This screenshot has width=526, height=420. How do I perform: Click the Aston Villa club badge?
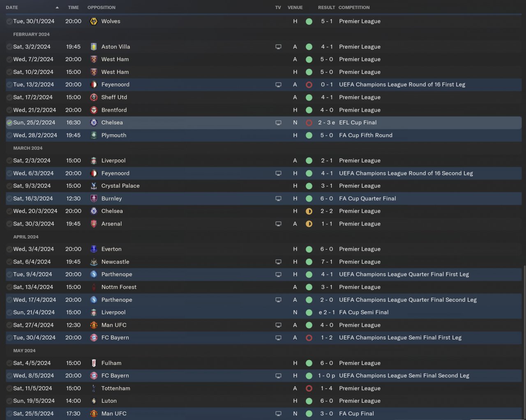[94, 47]
